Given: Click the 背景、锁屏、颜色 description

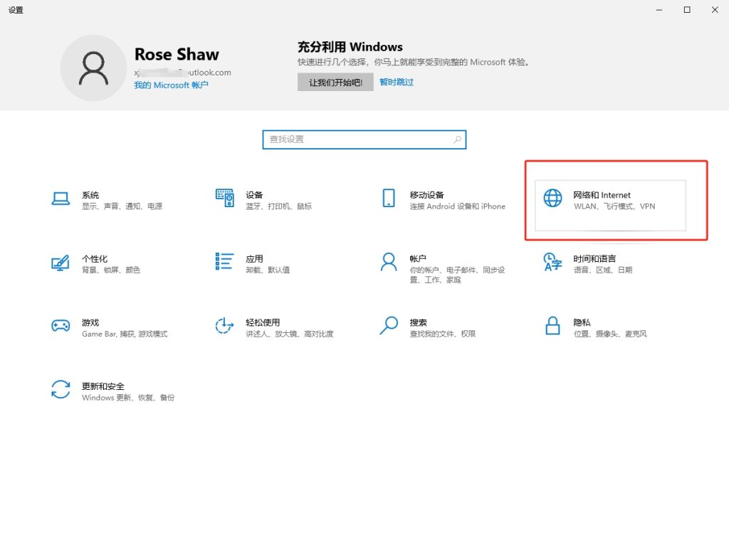Looking at the screenshot, I should (111, 270).
